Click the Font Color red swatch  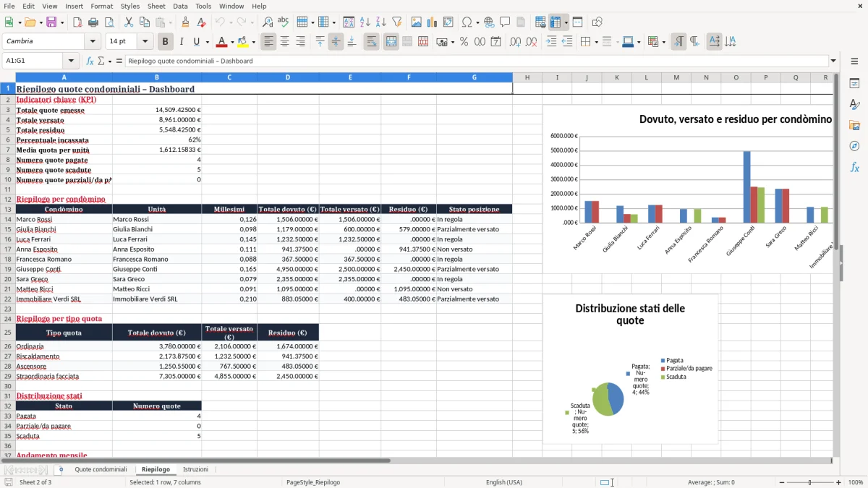pos(222,42)
